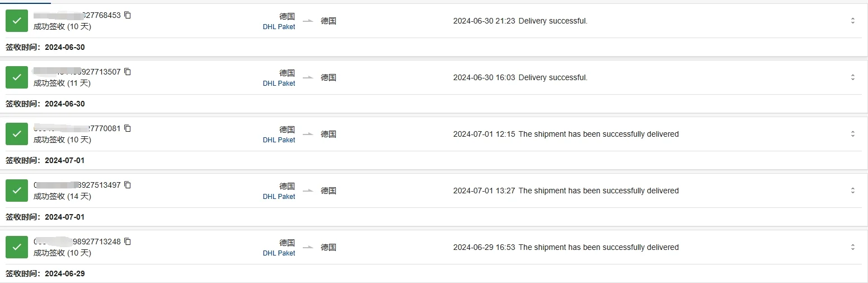Viewport: 868px width, 283px height.
Task: Open DHL Paket link for shipment 713507
Action: pyautogui.click(x=279, y=83)
